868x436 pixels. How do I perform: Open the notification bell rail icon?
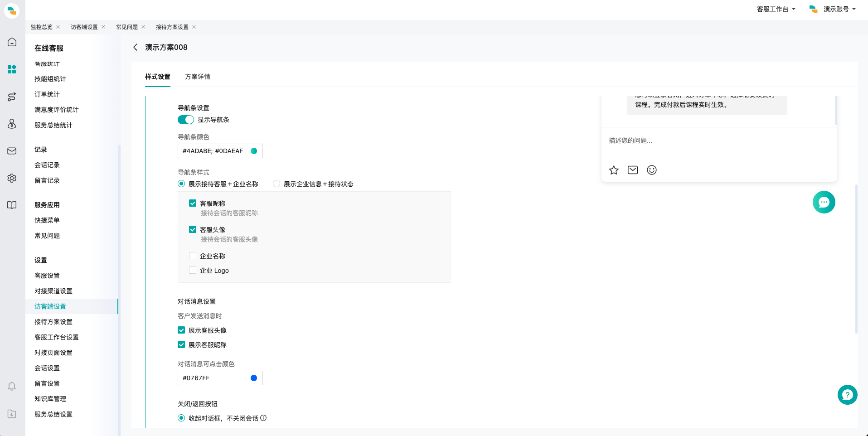tap(12, 387)
